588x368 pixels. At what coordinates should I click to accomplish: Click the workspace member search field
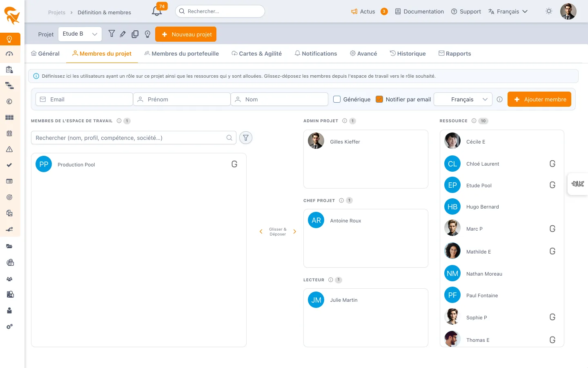[x=134, y=138]
